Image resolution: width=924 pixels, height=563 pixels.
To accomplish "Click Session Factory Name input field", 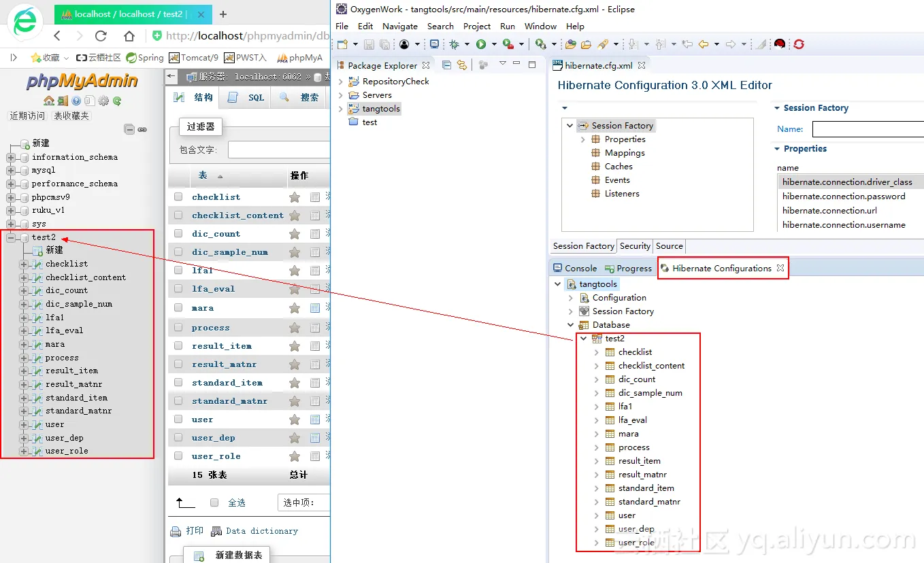I will pos(868,129).
